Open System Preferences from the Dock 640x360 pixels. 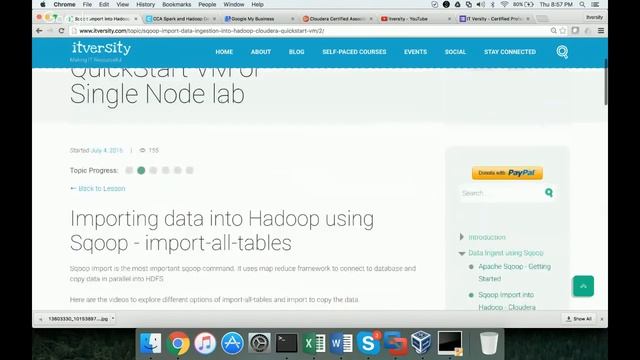259,343
